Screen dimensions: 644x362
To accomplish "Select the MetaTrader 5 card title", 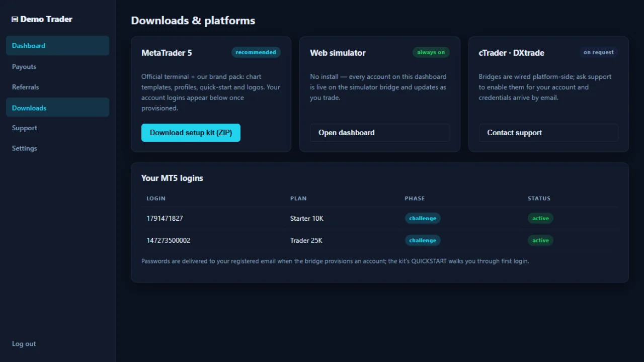I will pyautogui.click(x=167, y=53).
